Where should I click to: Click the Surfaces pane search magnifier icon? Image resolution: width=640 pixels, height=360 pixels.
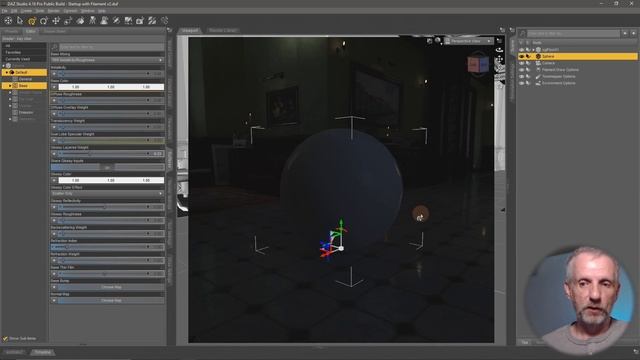pos(55,47)
